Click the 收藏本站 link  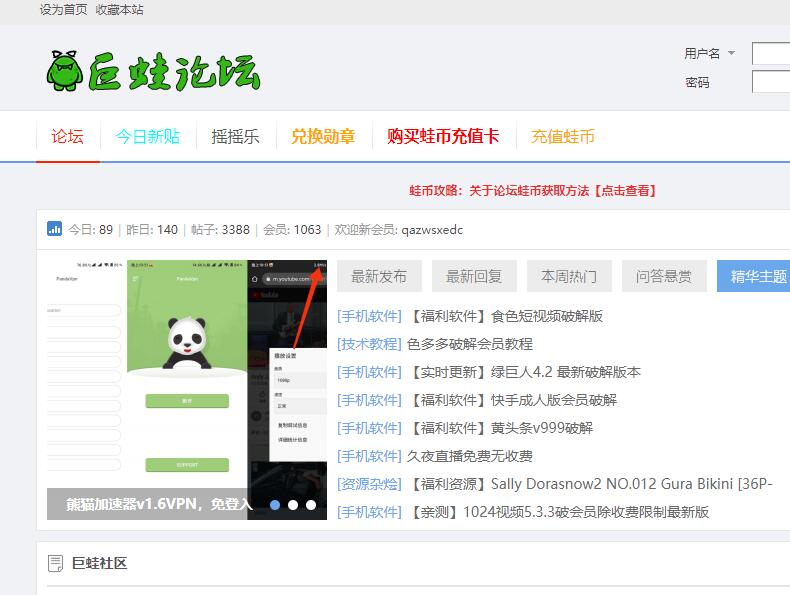119,9
